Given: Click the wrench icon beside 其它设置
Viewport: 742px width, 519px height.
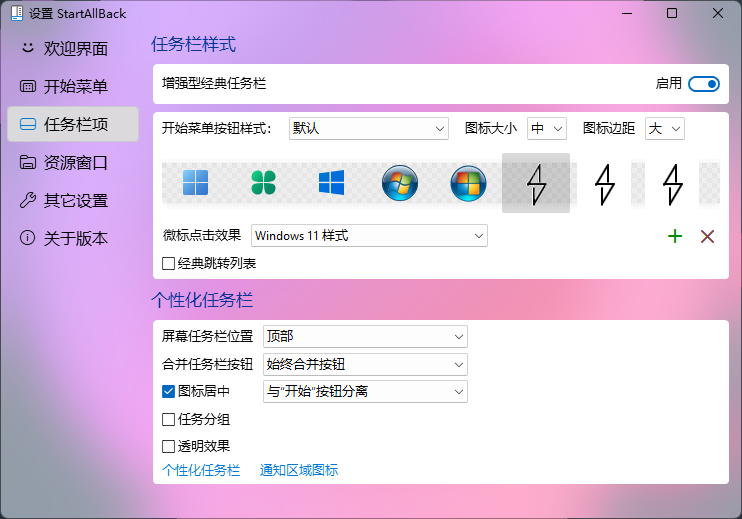Looking at the screenshot, I should 28,200.
